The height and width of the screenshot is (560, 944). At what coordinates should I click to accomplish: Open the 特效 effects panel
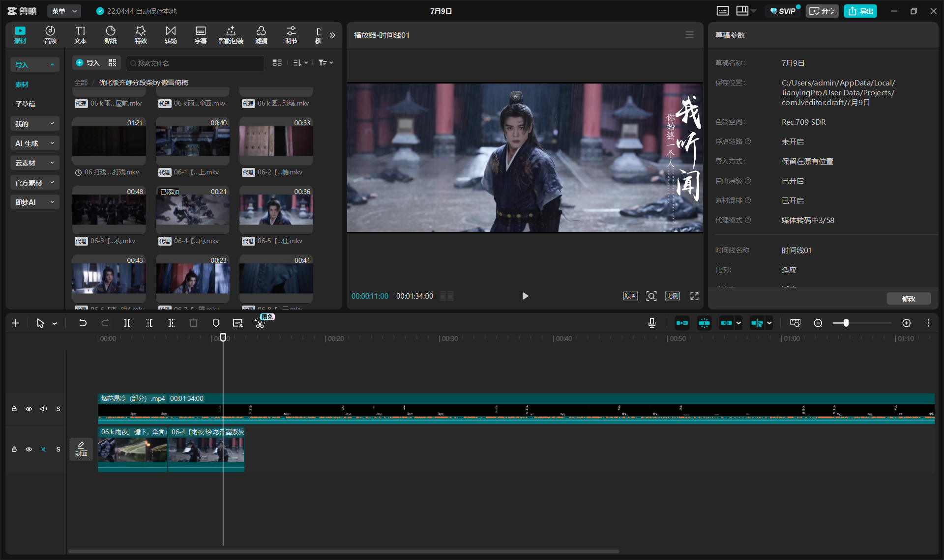point(141,35)
